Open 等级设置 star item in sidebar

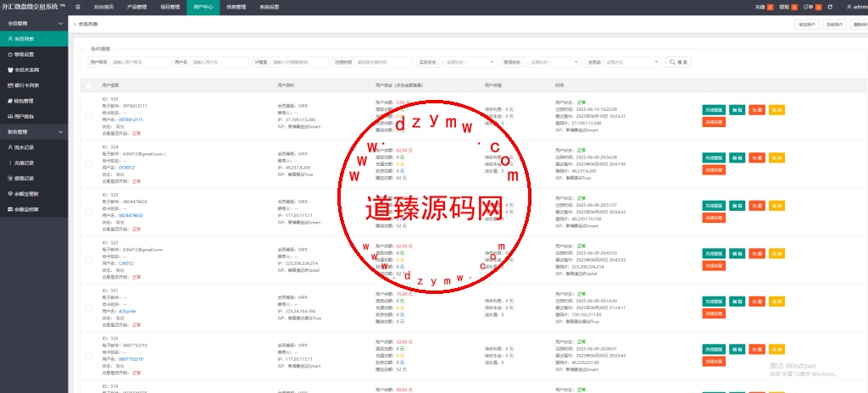coord(34,55)
